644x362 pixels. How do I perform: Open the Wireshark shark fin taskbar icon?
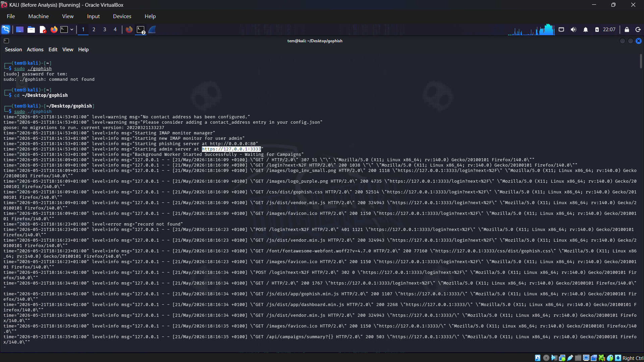[152, 29]
